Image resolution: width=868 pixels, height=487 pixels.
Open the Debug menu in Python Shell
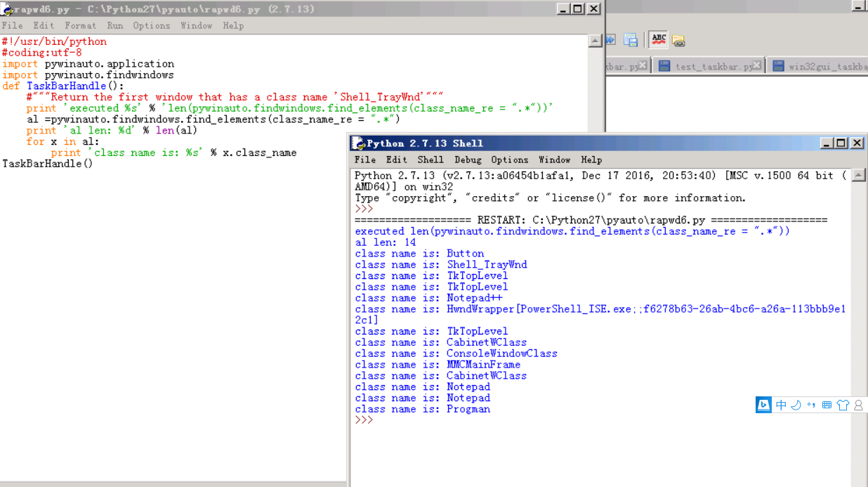(470, 159)
